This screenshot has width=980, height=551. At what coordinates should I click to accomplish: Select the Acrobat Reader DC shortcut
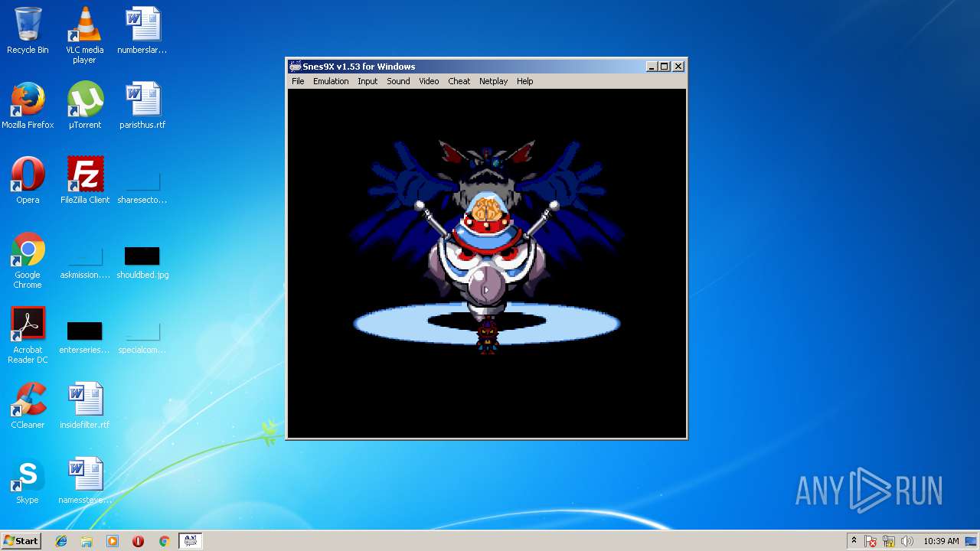(x=28, y=335)
